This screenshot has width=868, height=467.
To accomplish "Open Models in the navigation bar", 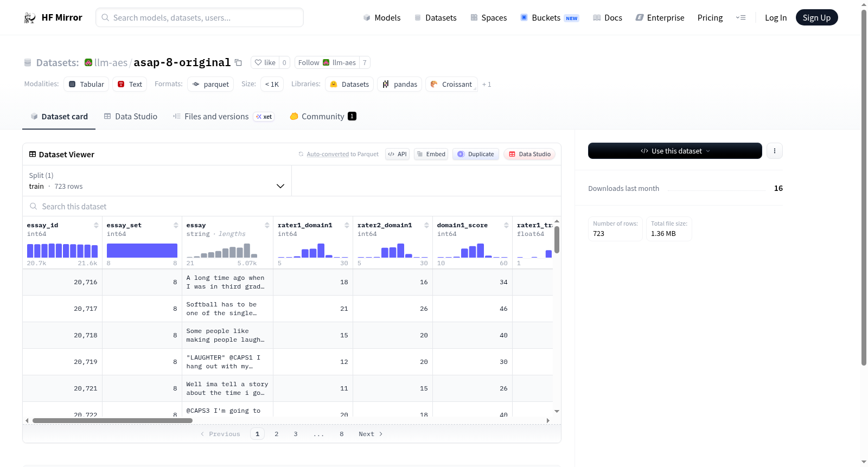I will pos(382,18).
